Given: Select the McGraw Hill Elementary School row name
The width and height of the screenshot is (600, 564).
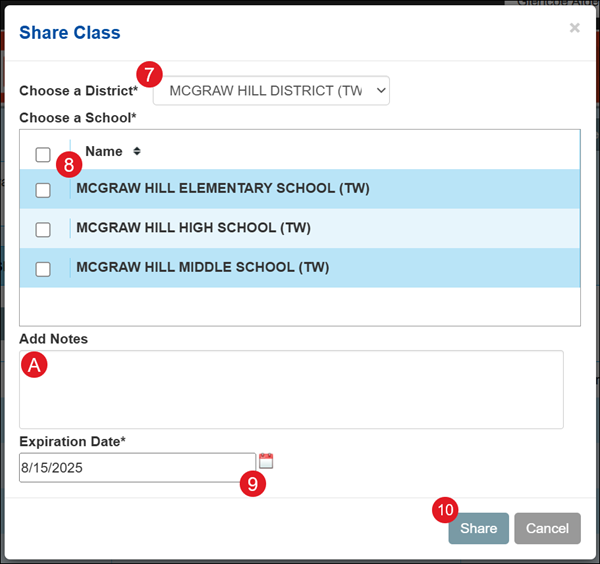Looking at the screenshot, I should coord(223,188).
